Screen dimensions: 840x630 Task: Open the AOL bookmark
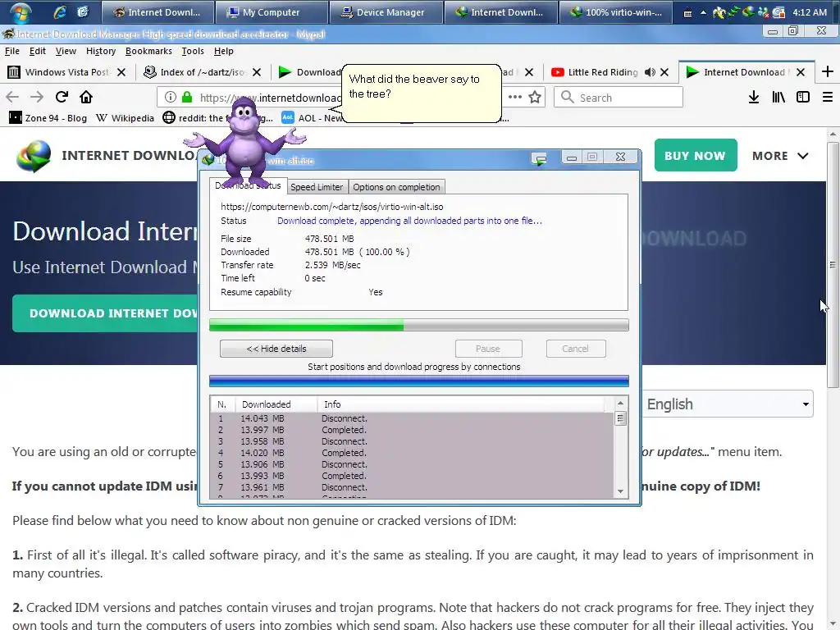click(x=312, y=118)
